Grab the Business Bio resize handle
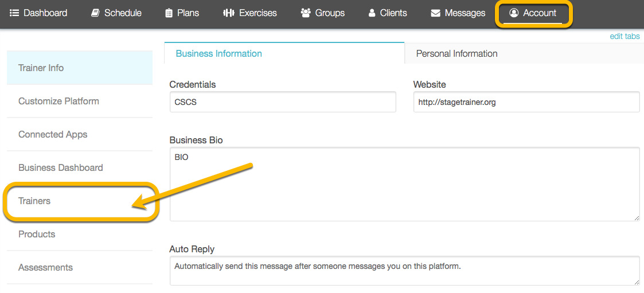Screen dimensions: 644x293 click(x=636, y=217)
